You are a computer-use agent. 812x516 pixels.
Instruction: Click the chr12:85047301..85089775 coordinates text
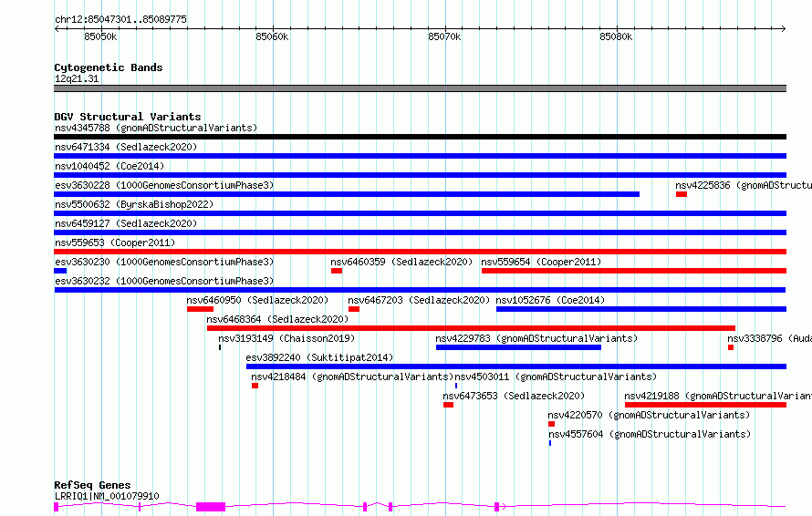pyautogui.click(x=120, y=19)
